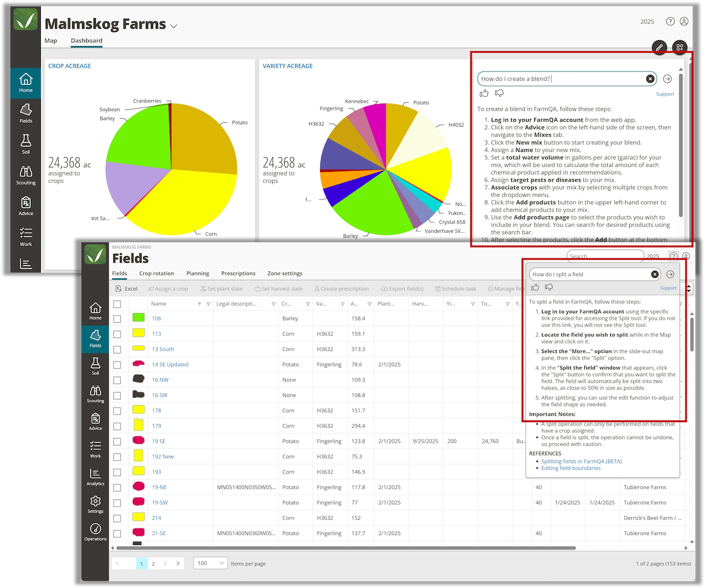The image size is (705, 588).
Task: Check the box next to field 19 SE
Action: [x=117, y=442]
